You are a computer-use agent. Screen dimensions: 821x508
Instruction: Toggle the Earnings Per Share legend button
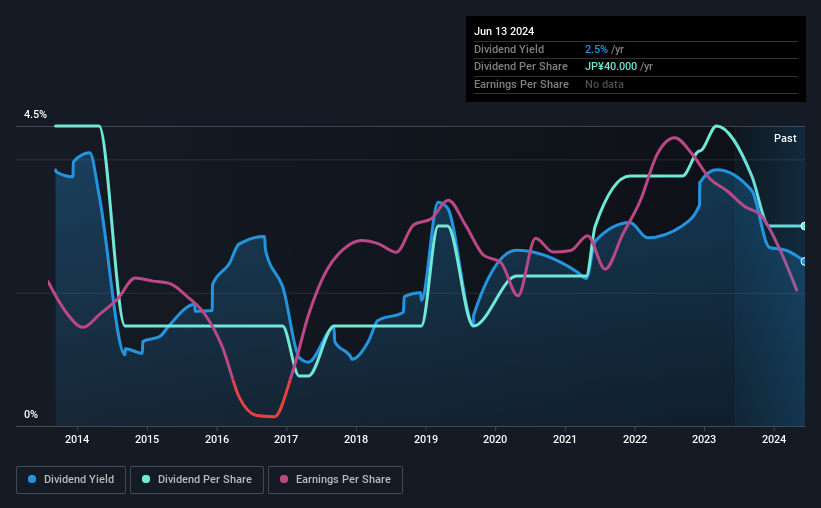[x=335, y=480]
